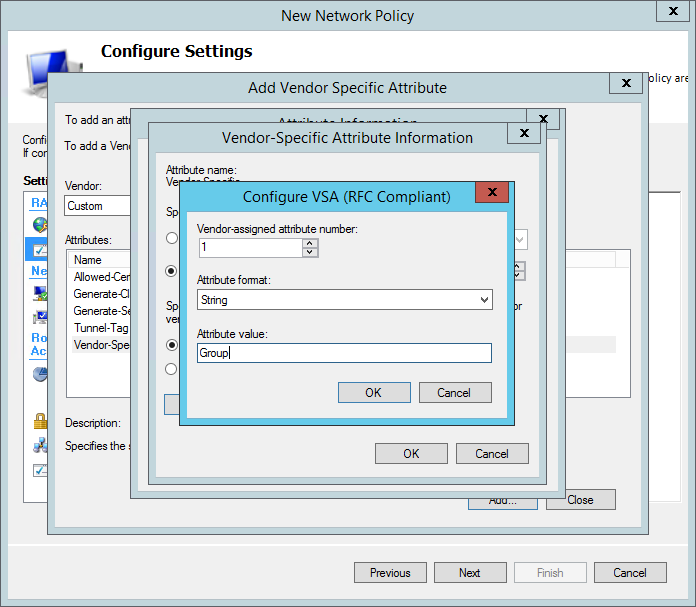The height and width of the screenshot is (607, 696).
Task: Click the highlighted checklist icon in settings
Action: pyautogui.click(x=40, y=250)
